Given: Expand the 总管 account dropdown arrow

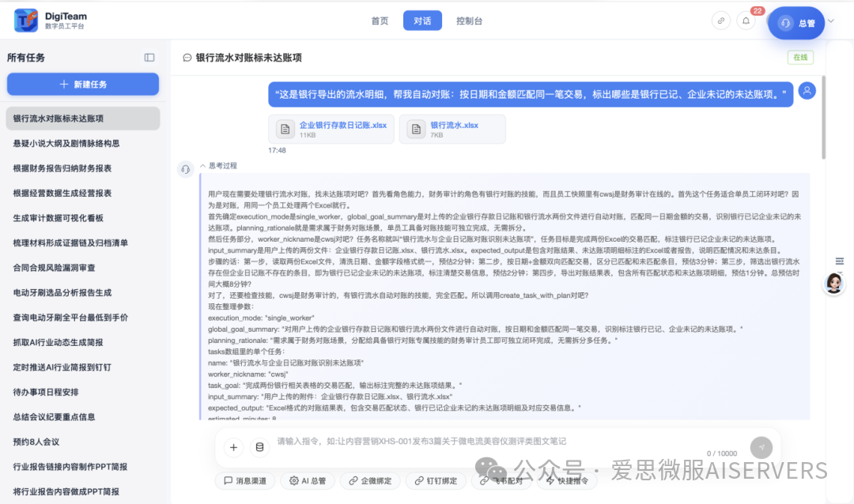Looking at the screenshot, I should [x=831, y=21].
